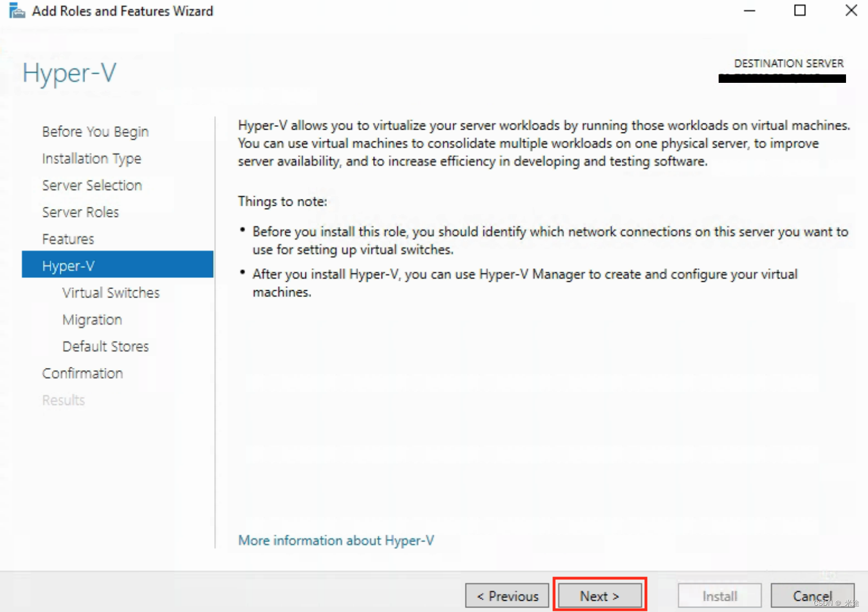868x612 pixels.
Task: Select the highlighted Hyper-V step
Action: click(69, 265)
